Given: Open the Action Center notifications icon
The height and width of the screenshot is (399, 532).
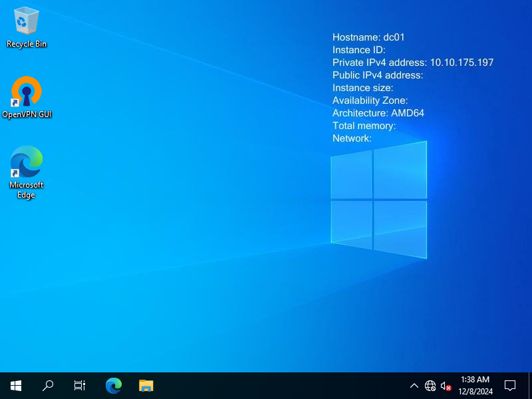Looking at the screenshot, I should coord(510,386).
